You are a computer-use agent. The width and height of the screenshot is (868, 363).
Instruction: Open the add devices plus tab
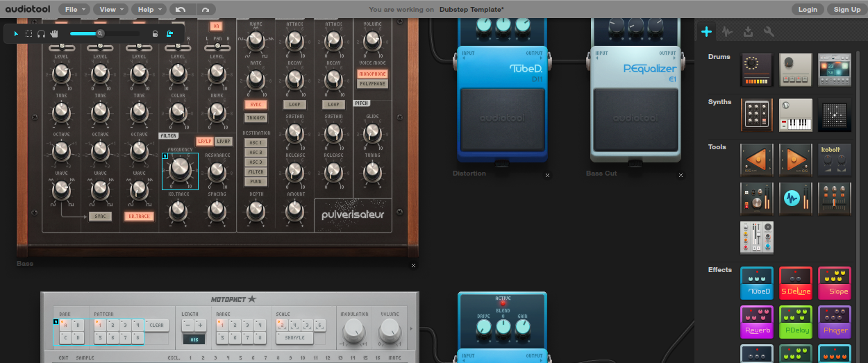707,31
